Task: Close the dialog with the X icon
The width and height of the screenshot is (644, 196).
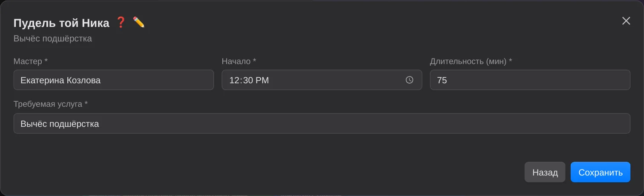Action: click(626, 21)
